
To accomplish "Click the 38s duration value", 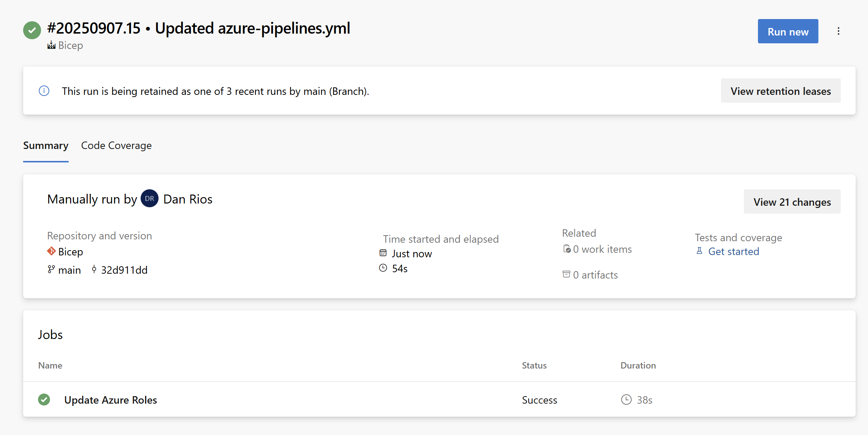I will click(x=645, y=400).
